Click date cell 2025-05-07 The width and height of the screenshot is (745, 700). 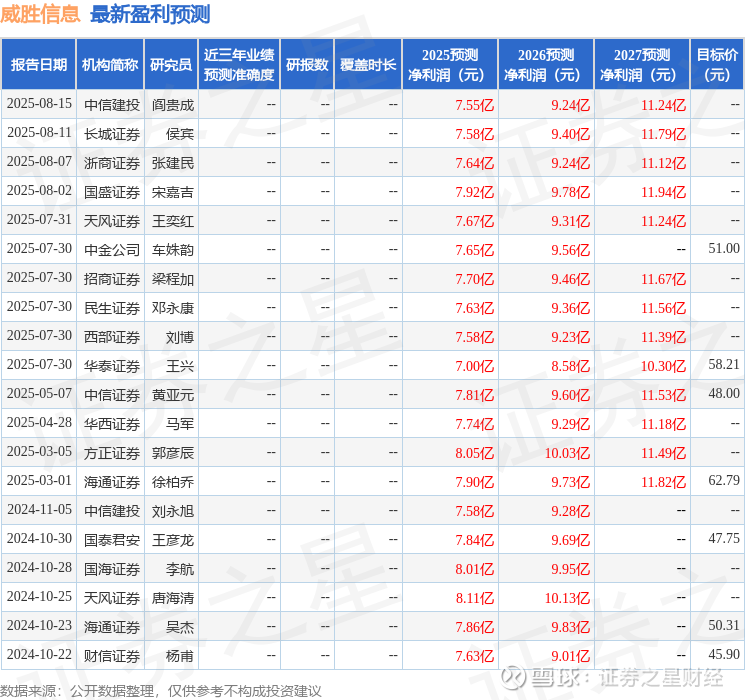click(39, 394)
